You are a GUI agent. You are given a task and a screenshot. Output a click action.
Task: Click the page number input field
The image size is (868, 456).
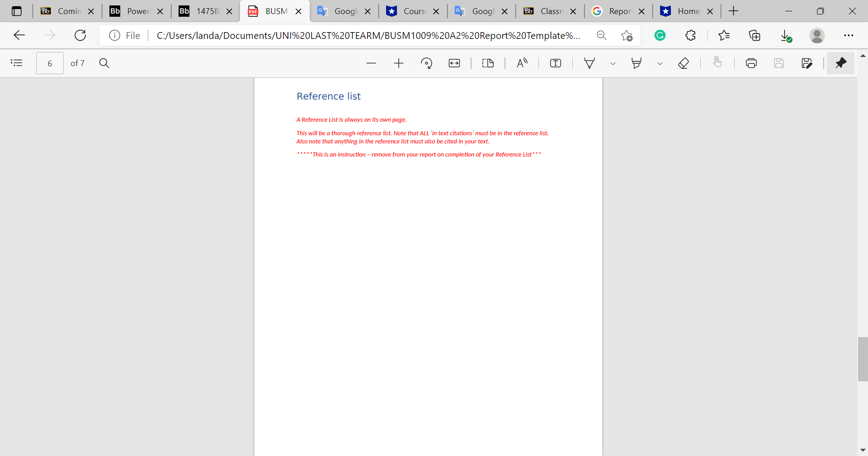click(x=50, y=63)
